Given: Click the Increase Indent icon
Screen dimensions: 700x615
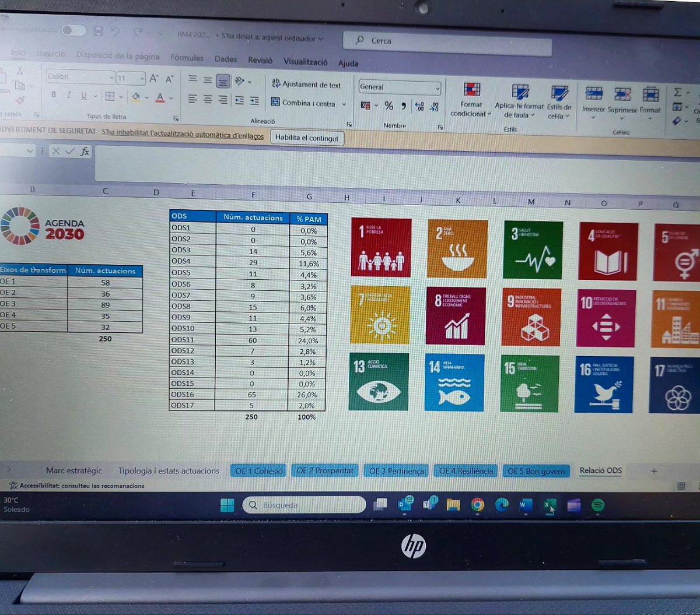Looking at the screenshot, I should (x=254, y=101).
